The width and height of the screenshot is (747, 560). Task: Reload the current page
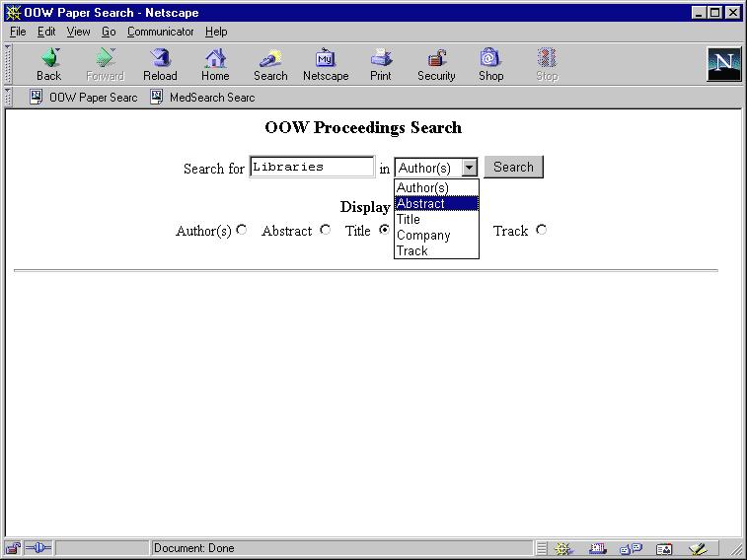click(x=160, y=63)
